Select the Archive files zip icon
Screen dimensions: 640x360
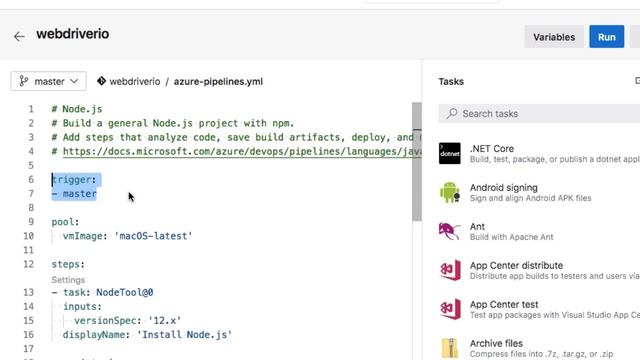coord(450,348)
